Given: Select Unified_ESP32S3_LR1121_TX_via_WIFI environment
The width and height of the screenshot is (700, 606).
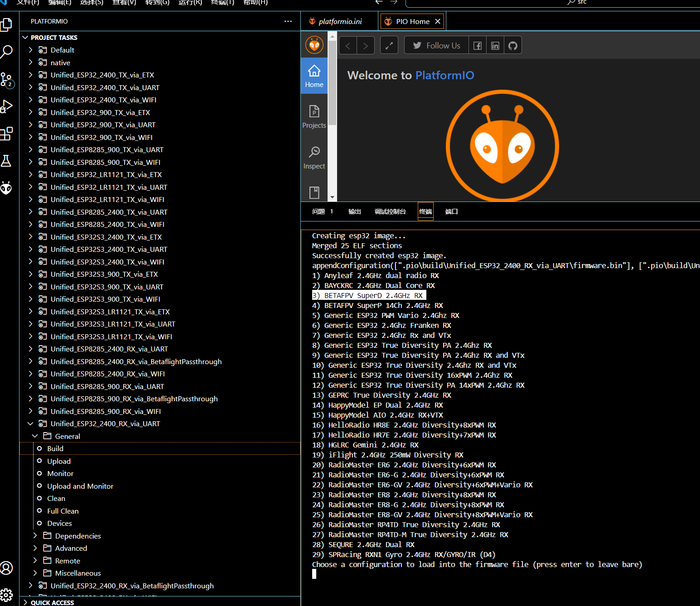Looking at the screenshot, I should 160,337.
